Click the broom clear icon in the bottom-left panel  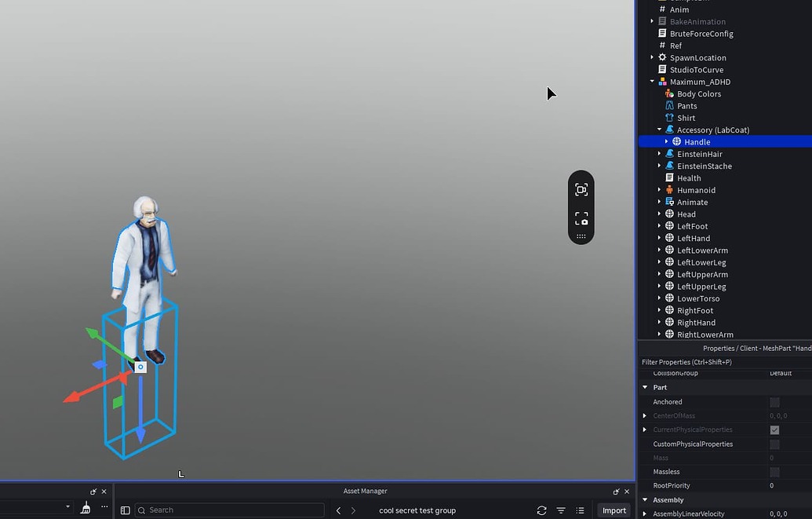[x=86, y=508]
